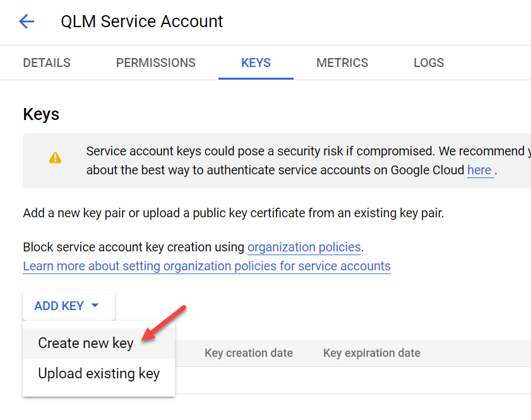The height and width of the screenshot is (420, 531).
Task: Choose Upload existing key option
Action: (98, 374)
